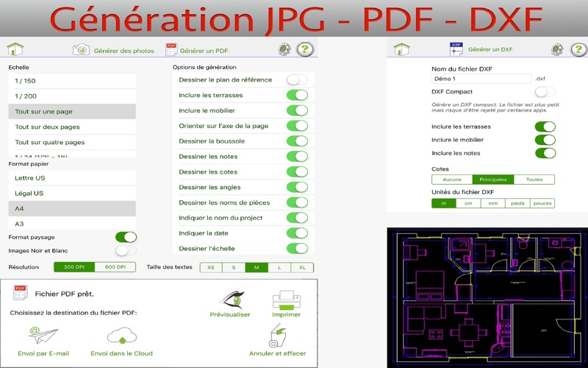This screenshot has height=368, width=588.
Task: Toggle Dessiner les noms de pièces
Action: click(297, 202)
